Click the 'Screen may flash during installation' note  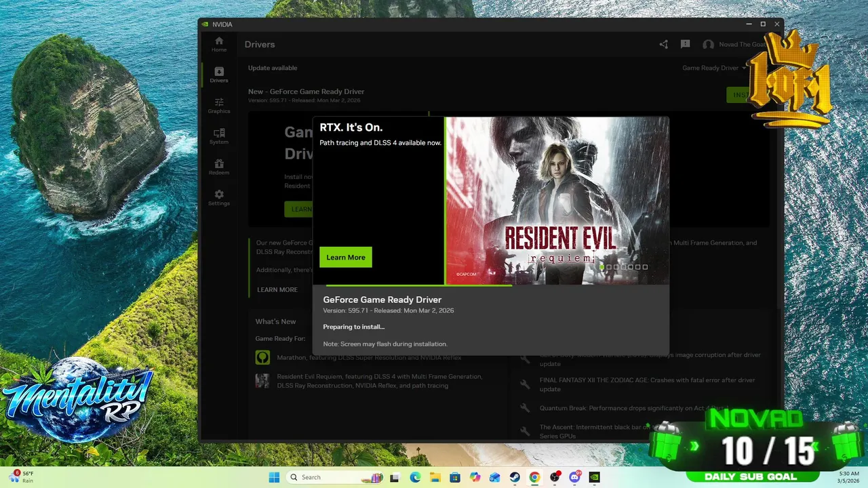(x=385, y=344)
